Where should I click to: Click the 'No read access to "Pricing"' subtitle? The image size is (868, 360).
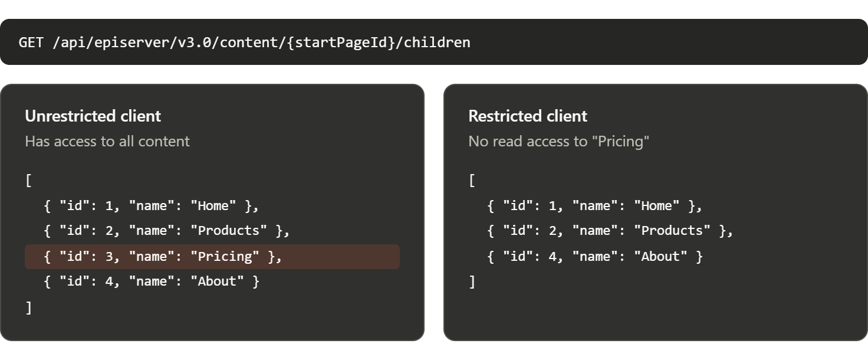tap(558, 141)
